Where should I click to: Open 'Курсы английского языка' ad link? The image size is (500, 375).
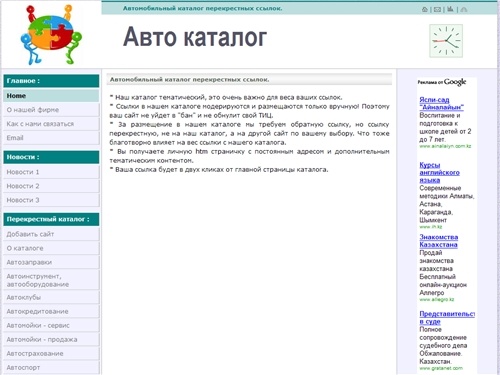click(439, 172)
